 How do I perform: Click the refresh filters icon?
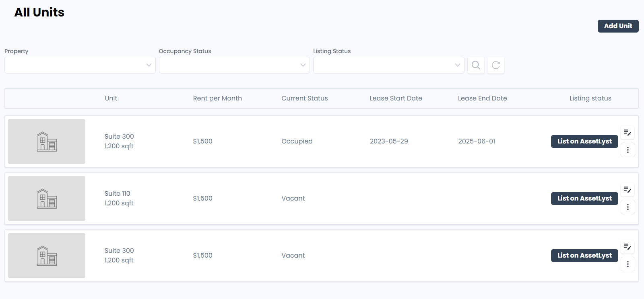(x=496, y=65)
